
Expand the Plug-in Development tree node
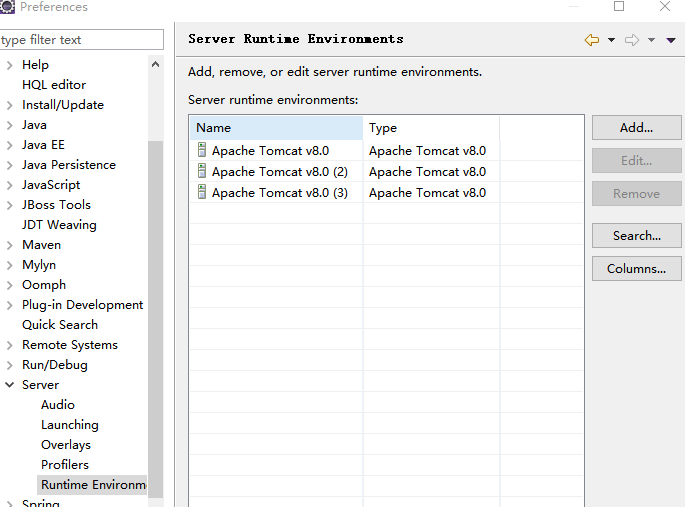[10, 305]
